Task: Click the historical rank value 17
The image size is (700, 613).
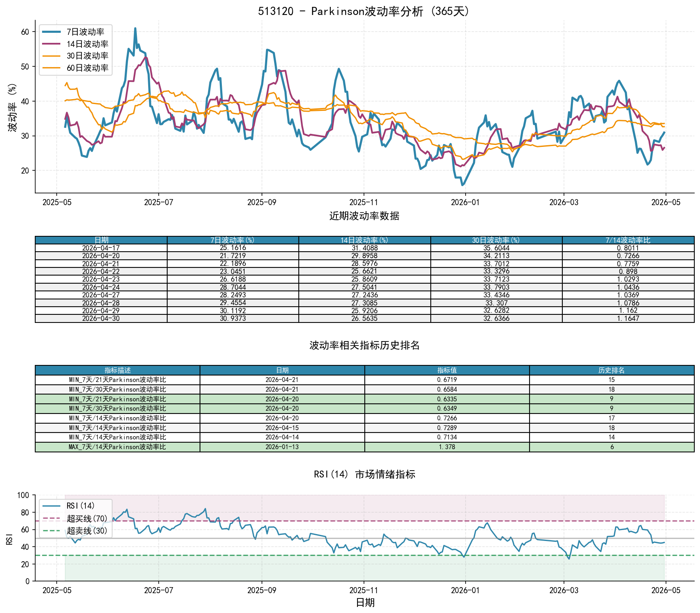Action: coord(612,418)
